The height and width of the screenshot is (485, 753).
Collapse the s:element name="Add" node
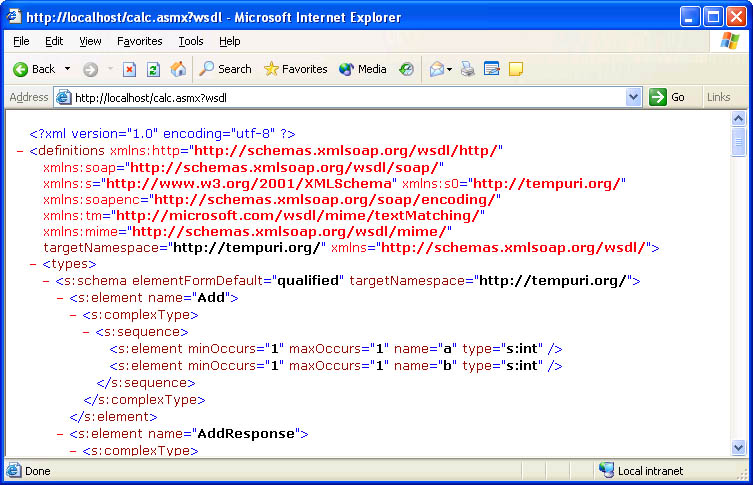point(60,298)
